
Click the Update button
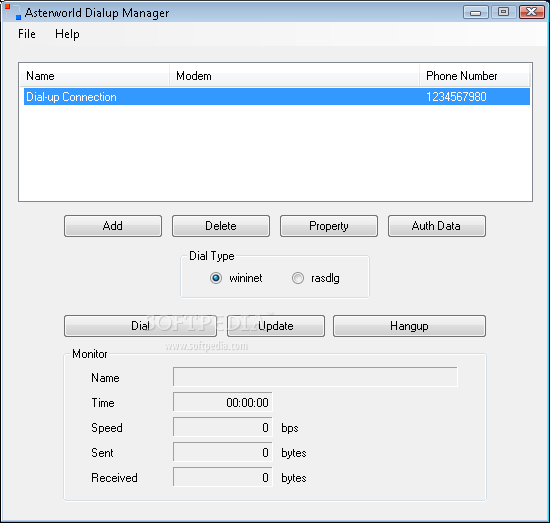click(276, 326)
